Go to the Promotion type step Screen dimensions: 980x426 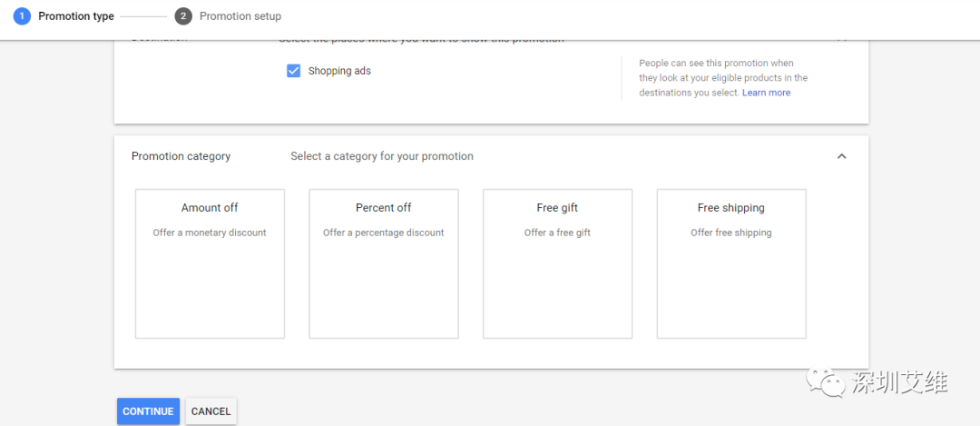click(x=76, y=16)
